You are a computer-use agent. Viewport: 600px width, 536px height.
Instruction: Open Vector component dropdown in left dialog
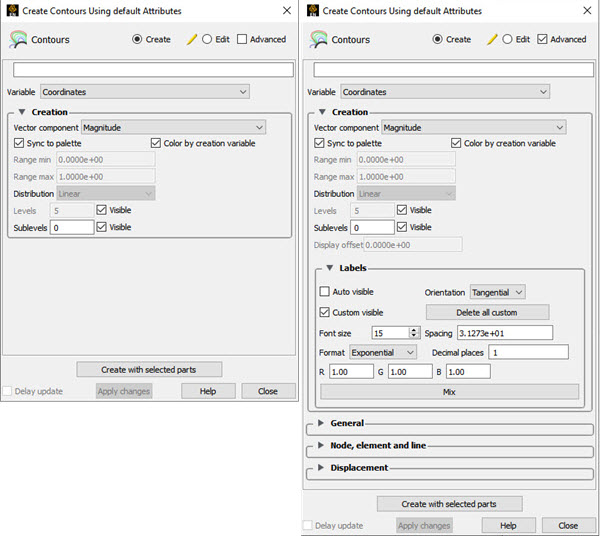pyautogui.click(x=173, y=127)
